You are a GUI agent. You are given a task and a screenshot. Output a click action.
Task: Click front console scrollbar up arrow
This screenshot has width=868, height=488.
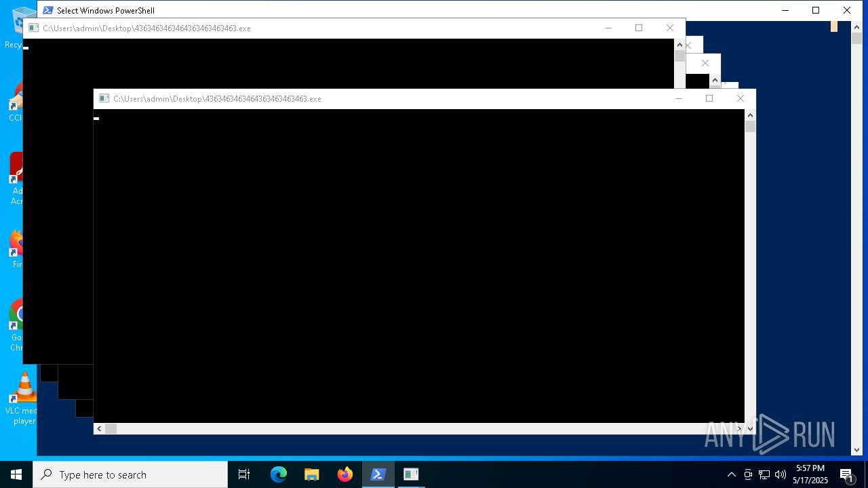pos(750,115)
